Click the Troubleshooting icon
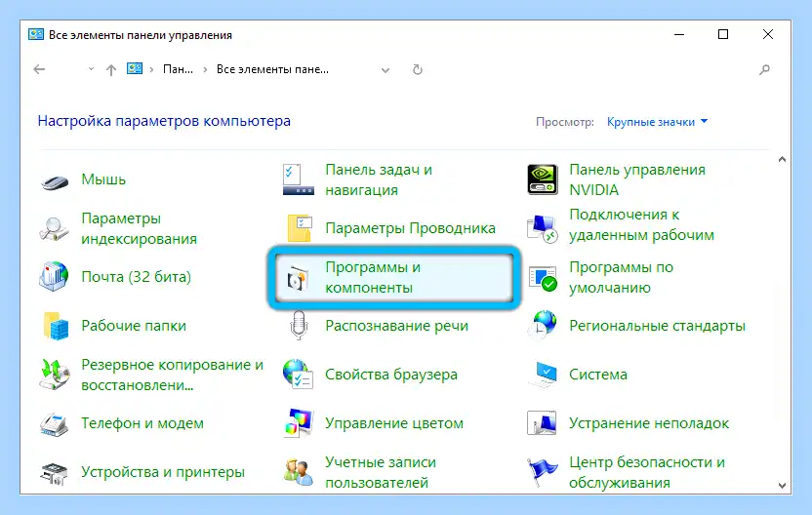 pyautogui.click(x=542, y=423)
